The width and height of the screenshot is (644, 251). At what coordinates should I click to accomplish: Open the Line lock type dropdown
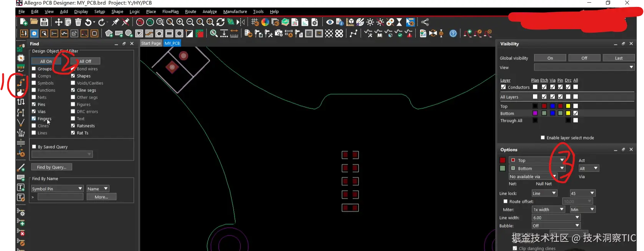pyautogui.click(x=544, y=193)
